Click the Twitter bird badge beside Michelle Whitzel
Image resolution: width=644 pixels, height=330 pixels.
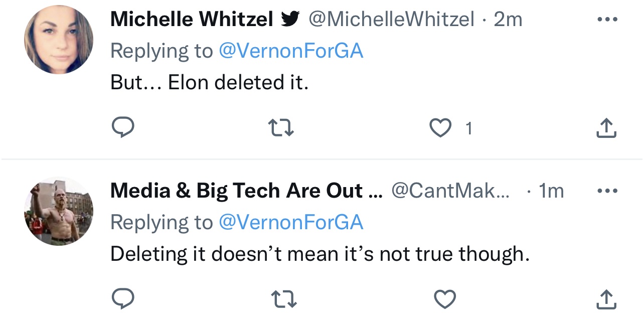[290, 19]
